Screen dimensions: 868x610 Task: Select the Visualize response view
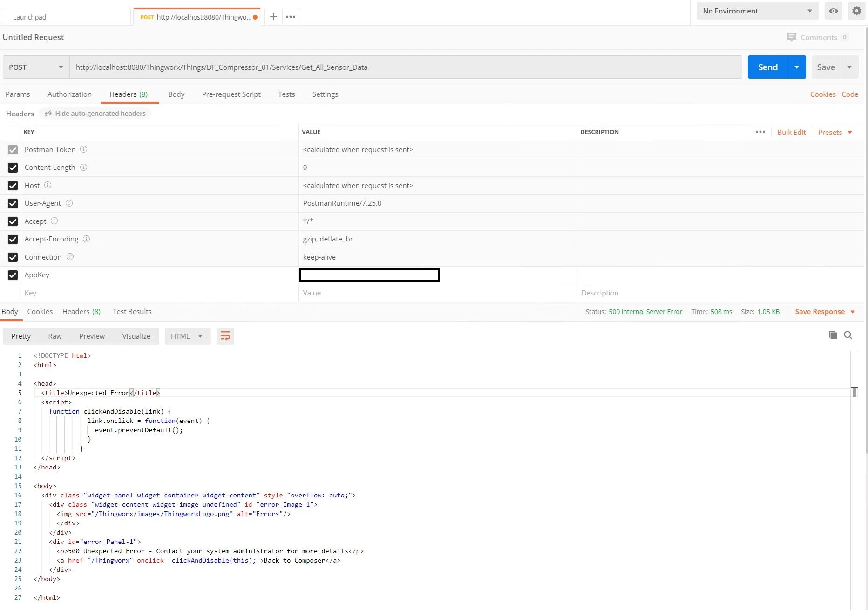click(136, 336)
